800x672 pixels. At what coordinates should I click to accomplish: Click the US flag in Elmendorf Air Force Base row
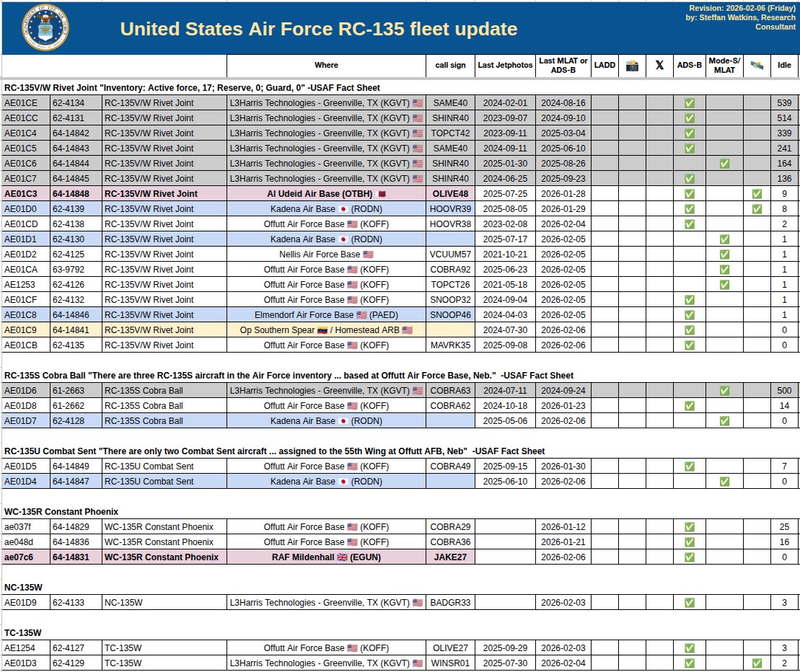361,315
